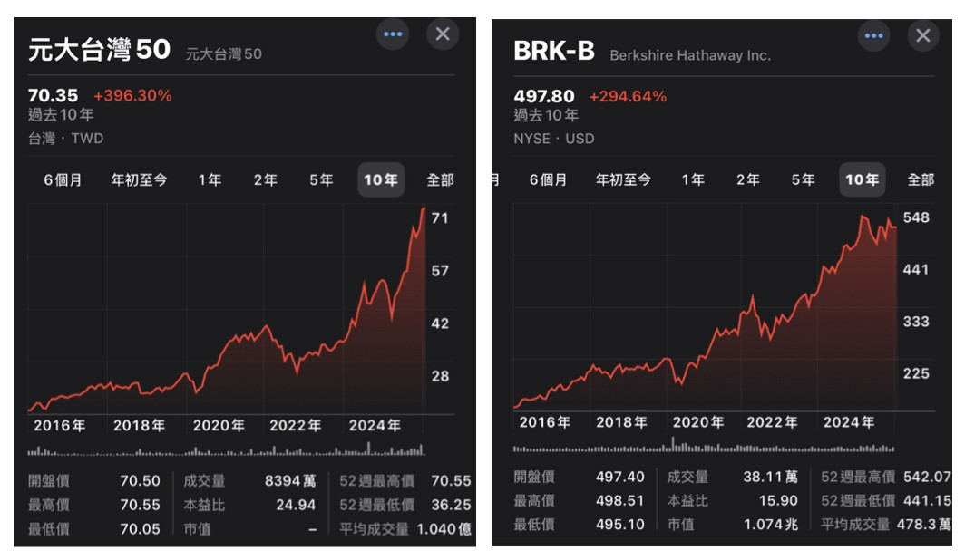
Task: Click the 平均成交量 value 478.3萬
Action: click(924, 525)
